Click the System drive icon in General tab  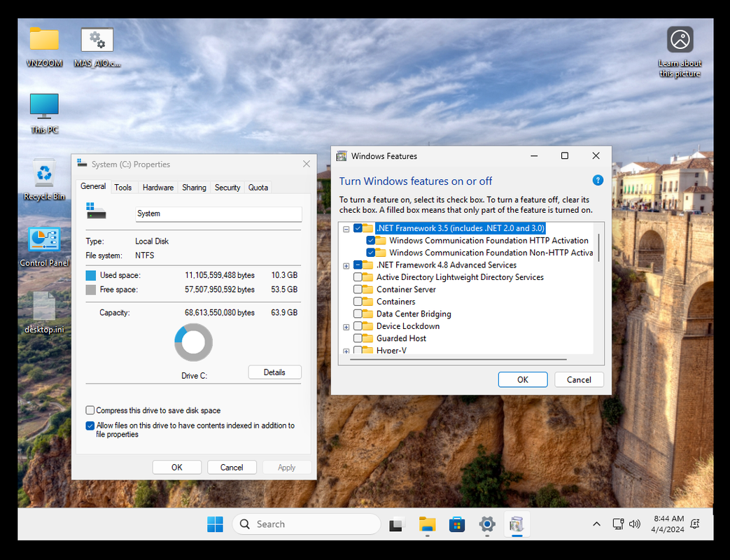pyautogui.click(x=96, y=211)
